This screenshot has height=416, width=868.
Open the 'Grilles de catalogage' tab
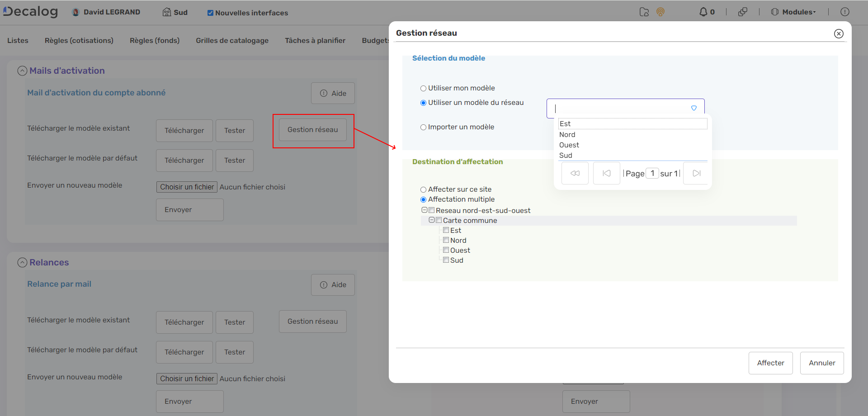[x=232, y=41]
